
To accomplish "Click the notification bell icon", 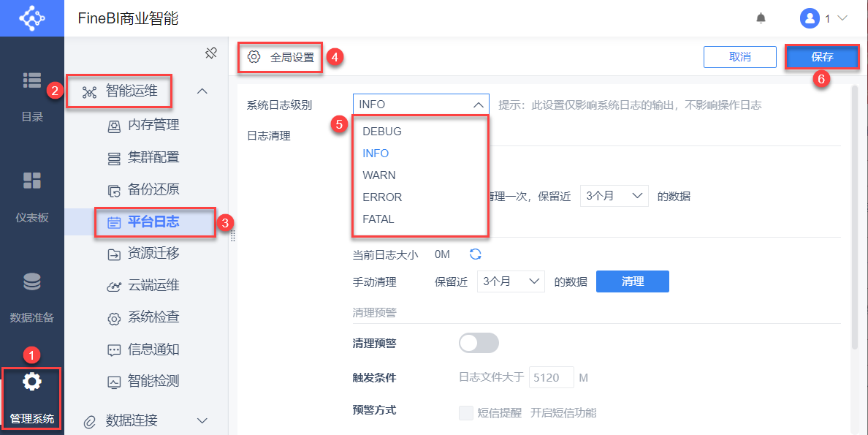I will (x=761, y=18).
